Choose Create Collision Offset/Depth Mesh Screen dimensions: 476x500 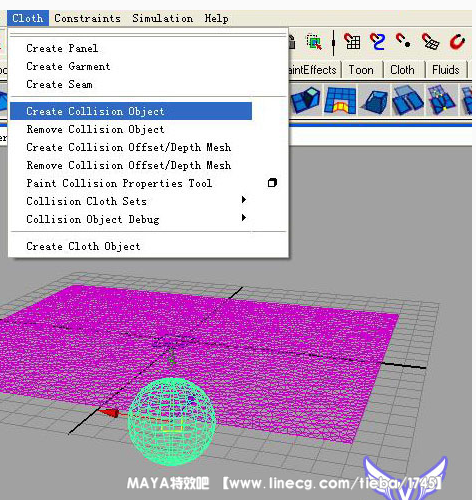pyautogui.click(x=128, y=147)
